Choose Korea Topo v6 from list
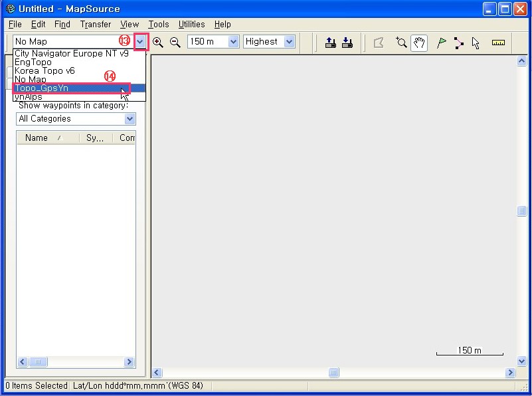 pyautogui.click(x=80, y=70)
